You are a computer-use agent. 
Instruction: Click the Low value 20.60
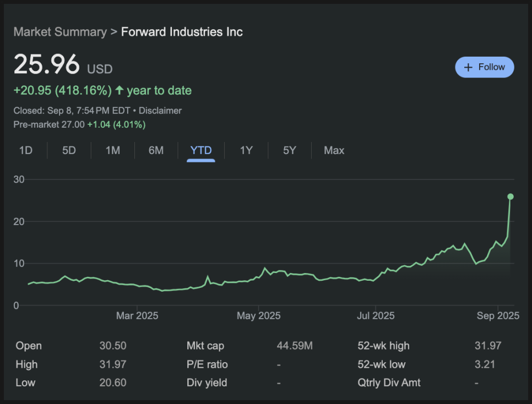point(113,383)
